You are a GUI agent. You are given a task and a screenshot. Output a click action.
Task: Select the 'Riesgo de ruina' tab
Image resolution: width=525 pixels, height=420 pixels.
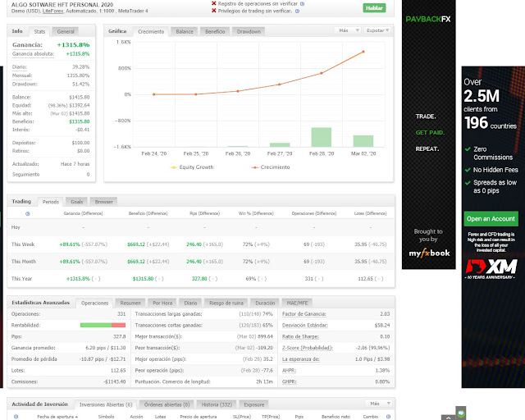tap(226, 304)
